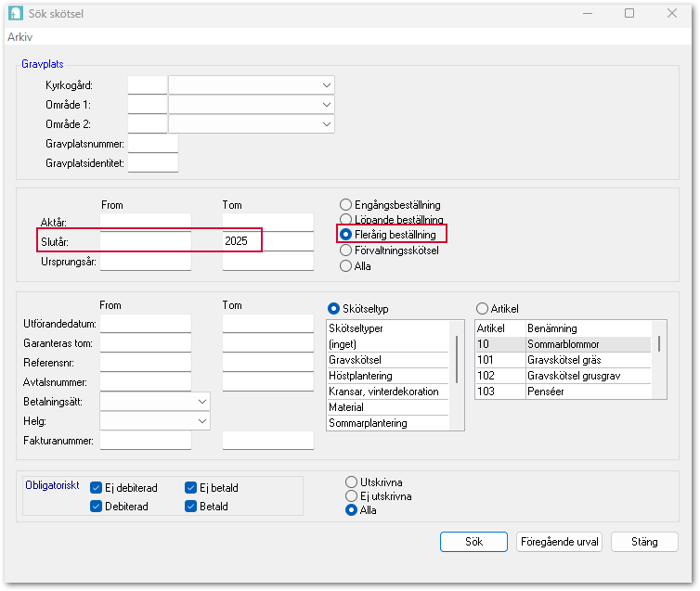Click the Sök button

point(473,542)
